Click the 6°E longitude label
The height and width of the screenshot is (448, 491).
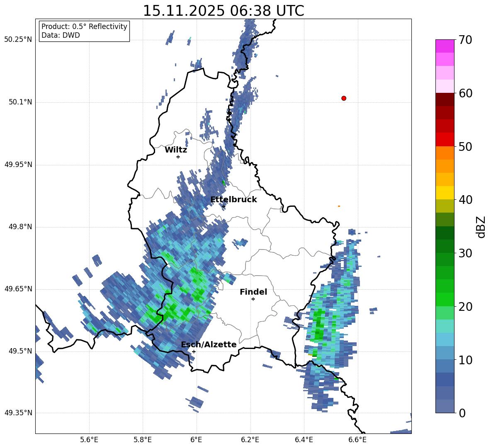196,440
